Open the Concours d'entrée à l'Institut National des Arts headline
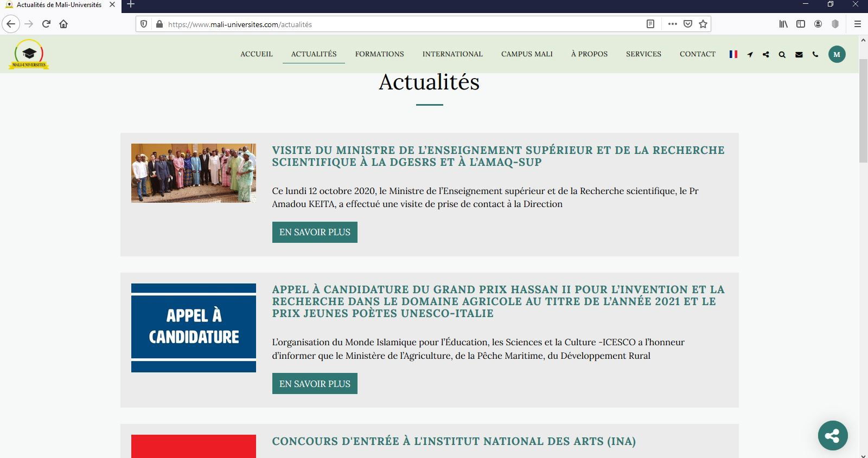The width and height of the screenshot is (868, 458). pyautogui.click(x=454, y=441)
